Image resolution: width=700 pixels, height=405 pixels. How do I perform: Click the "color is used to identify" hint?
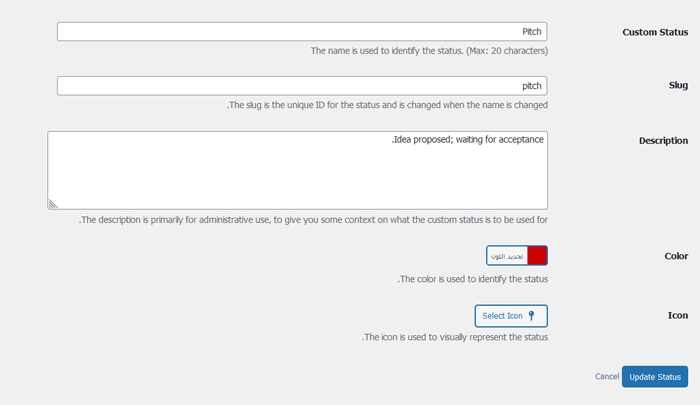click(x=472, y=279)
